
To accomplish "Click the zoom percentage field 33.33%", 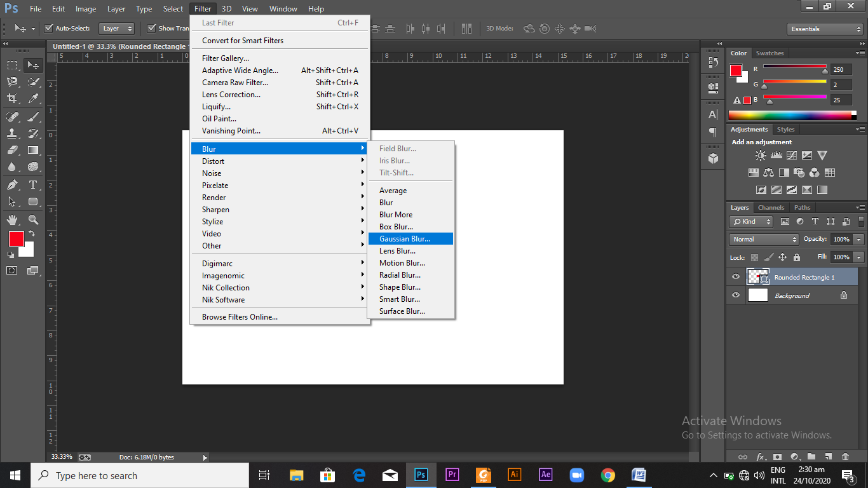I will 62,457.
